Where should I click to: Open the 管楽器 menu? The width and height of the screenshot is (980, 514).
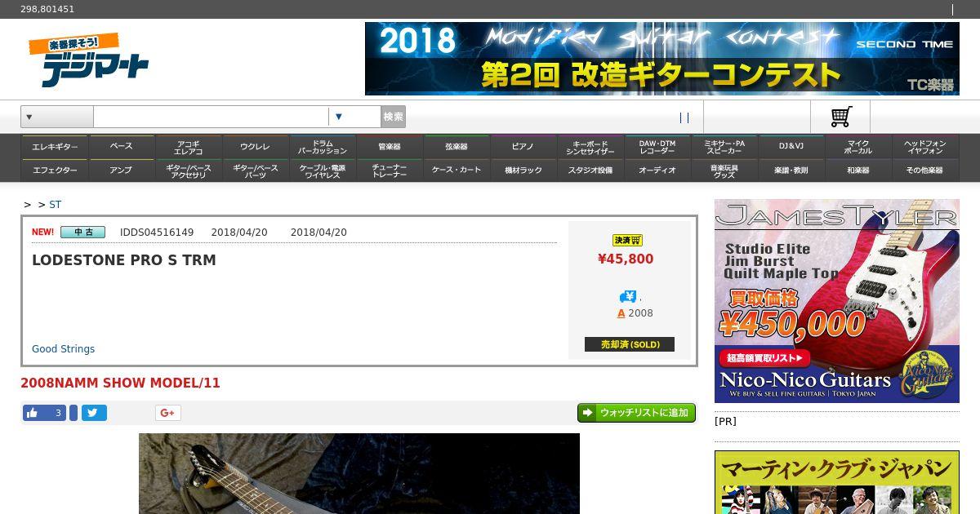point(390,147)
